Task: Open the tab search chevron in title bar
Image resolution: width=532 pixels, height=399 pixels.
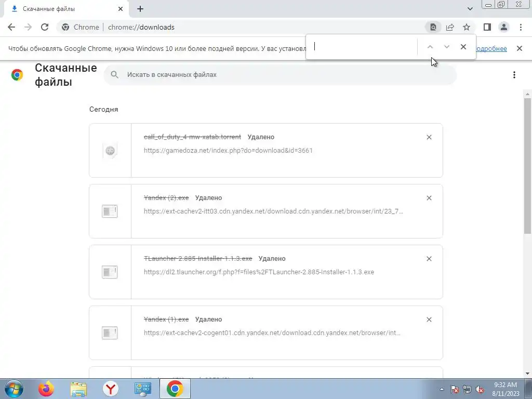Action: click(470, 9)
